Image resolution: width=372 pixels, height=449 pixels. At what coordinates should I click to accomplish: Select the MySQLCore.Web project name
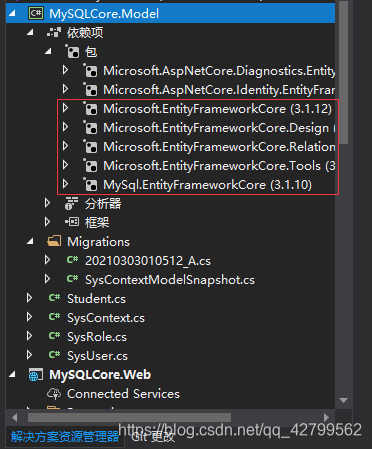[100, 375]
